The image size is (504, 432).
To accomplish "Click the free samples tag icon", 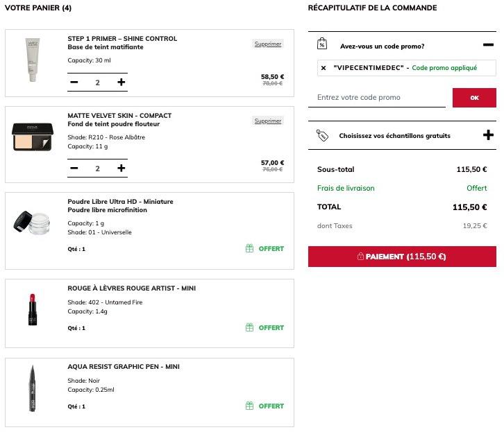I will pyautogui.click(x=322, y=135).
